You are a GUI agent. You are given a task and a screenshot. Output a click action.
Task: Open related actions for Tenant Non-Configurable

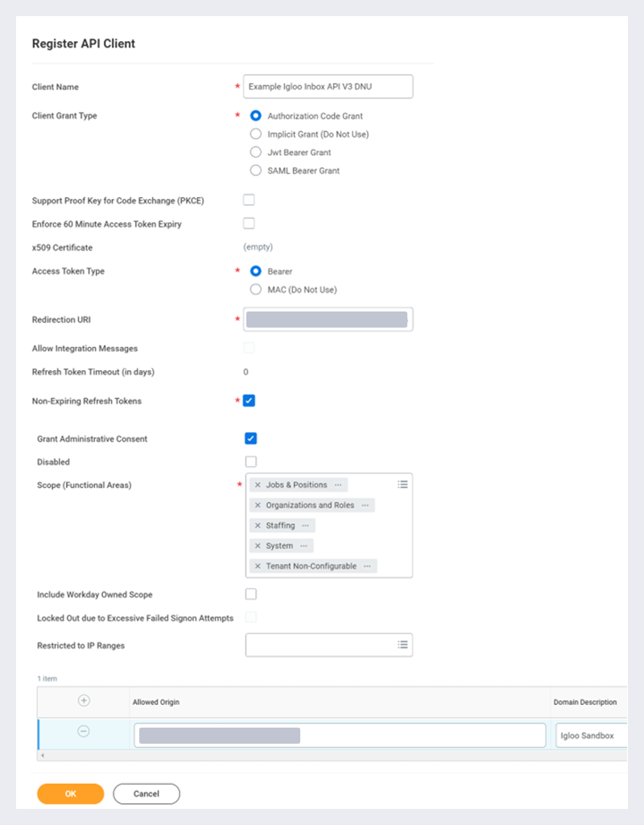367,566
